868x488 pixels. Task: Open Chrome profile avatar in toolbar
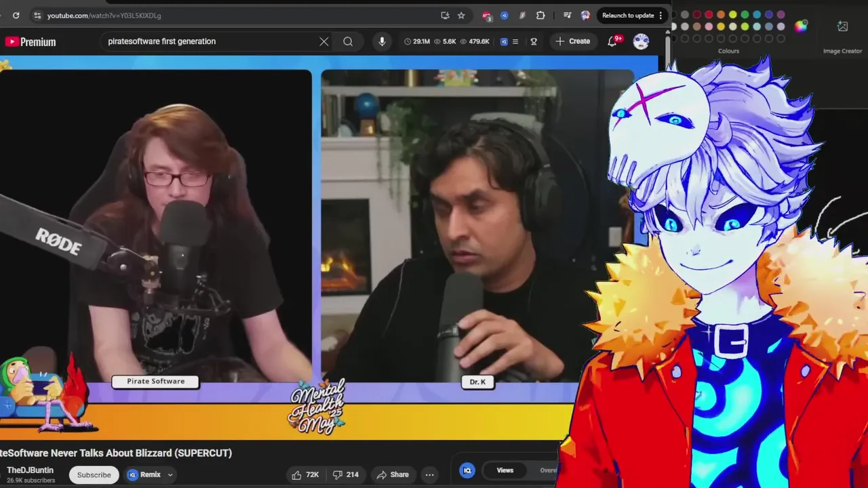585,16
